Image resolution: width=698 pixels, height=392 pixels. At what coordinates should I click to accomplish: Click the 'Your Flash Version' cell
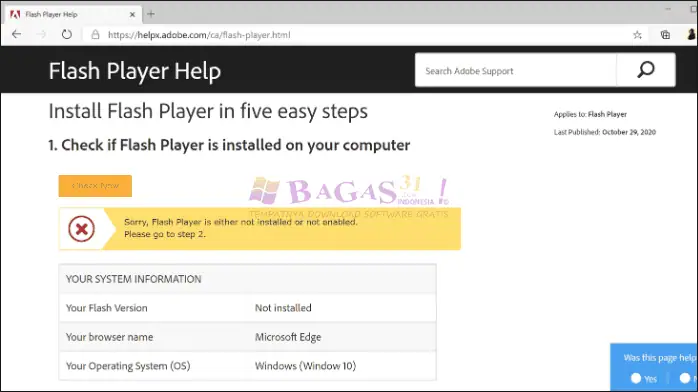click(x=106, y=308)
